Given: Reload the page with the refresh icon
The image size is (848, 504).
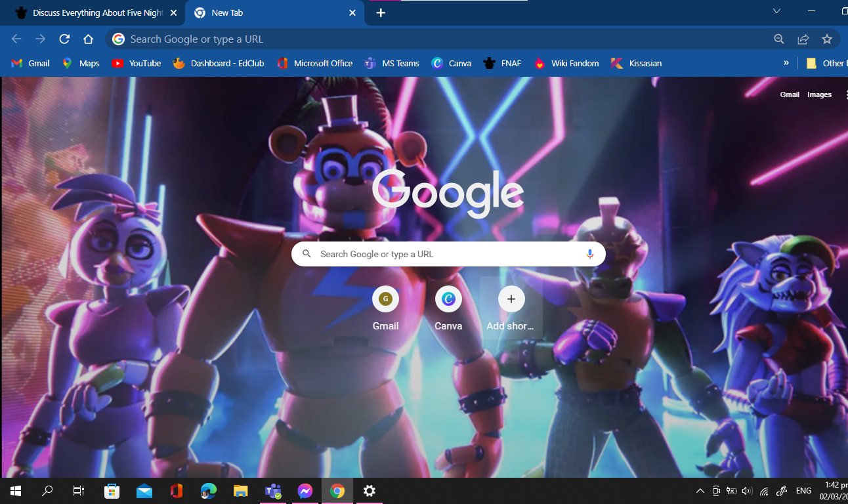Looking at the screenshot, I should pyautogui.click(x=64, y=39).
